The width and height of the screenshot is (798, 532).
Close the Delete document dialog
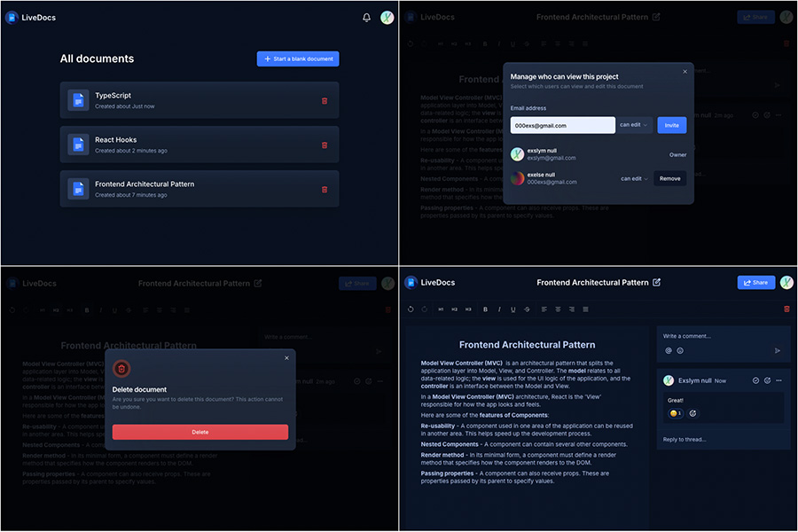pos(286,358)
